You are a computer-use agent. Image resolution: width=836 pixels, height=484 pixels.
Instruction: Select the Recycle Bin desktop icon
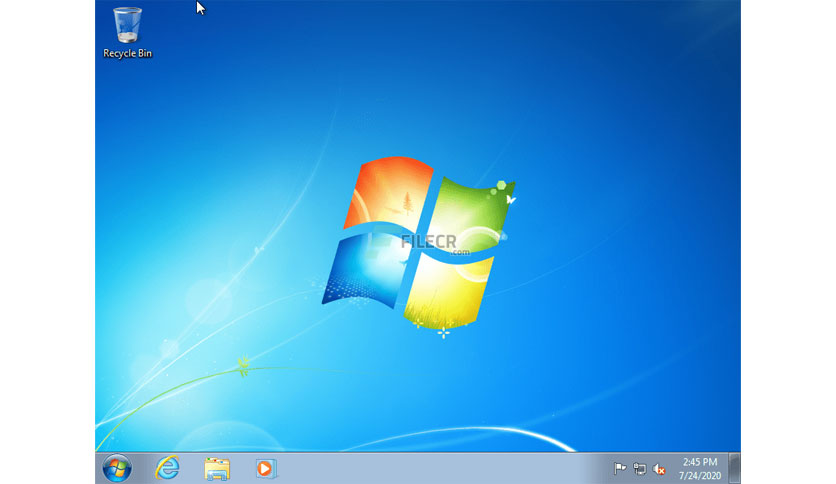pyautogui.click(x=127, y=32)
